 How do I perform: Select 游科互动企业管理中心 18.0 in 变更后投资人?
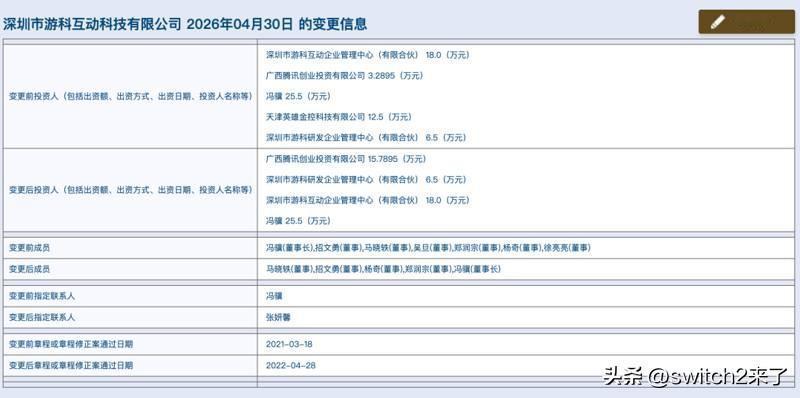(x=367, y=200)
